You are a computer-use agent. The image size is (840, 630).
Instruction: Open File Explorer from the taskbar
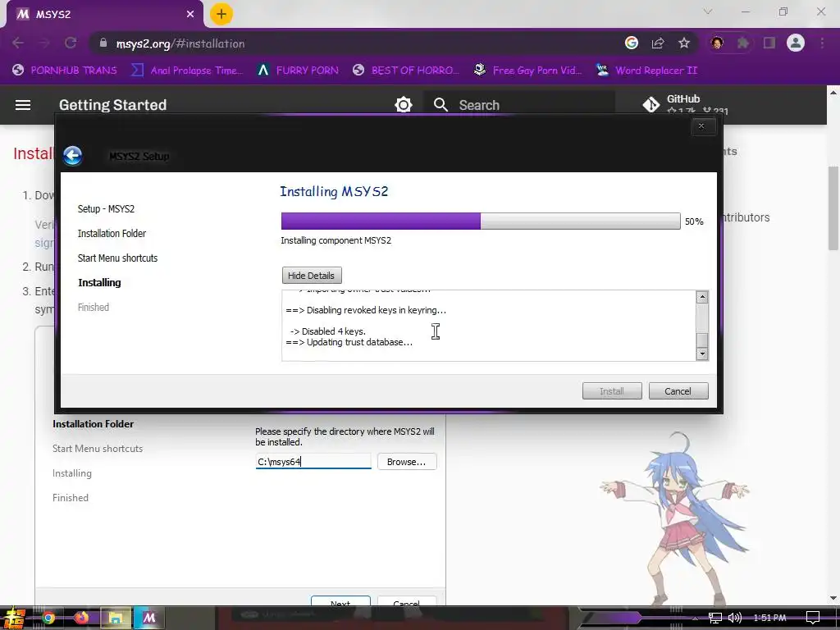[x=115, y=619]
